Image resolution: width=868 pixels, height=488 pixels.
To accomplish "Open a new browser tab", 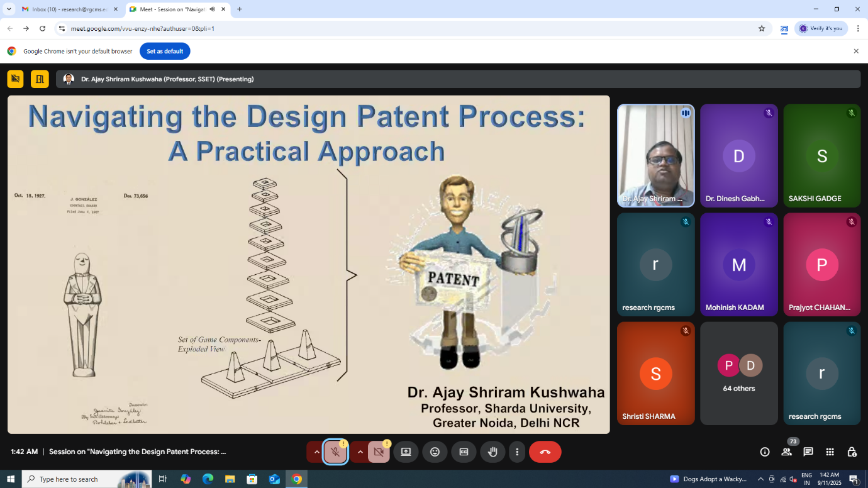I will 240,9.
